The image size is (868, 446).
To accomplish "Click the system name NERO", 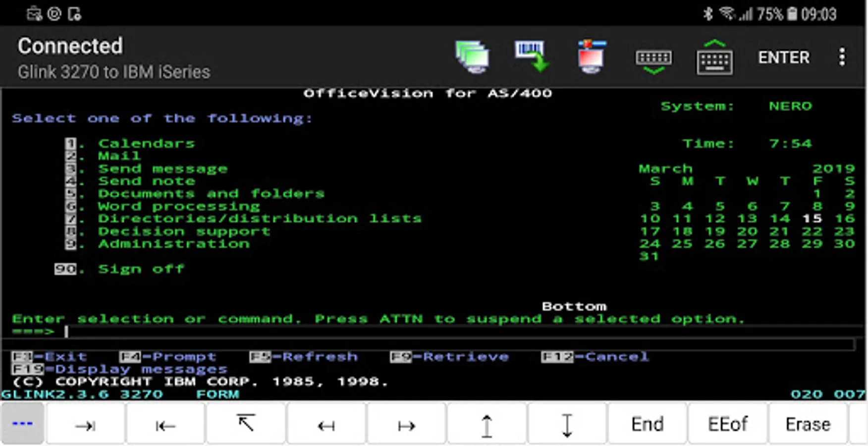I will 791,106.
